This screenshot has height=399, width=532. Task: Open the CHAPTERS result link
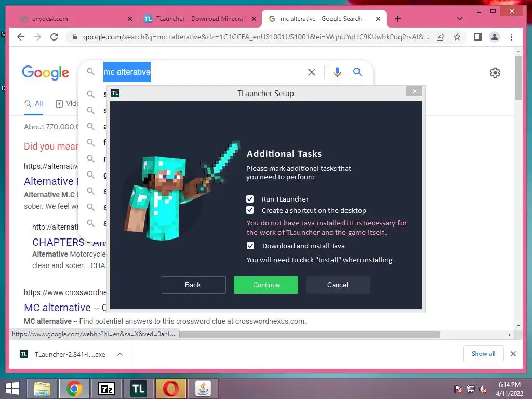[x=69, y=242]
